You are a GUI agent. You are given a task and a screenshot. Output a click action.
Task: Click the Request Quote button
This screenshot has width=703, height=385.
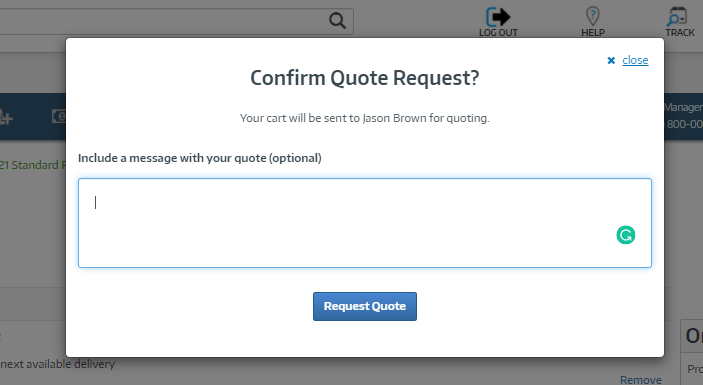(x=365, y=306)
